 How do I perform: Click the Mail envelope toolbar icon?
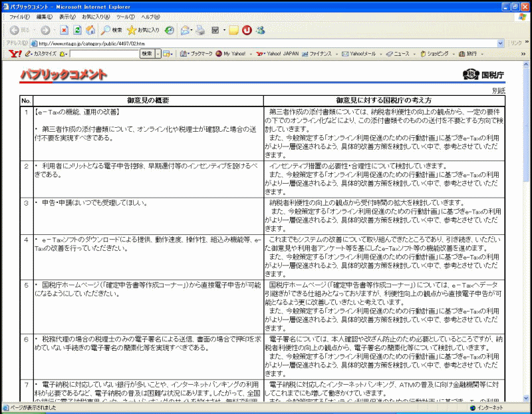coord(185,30)
